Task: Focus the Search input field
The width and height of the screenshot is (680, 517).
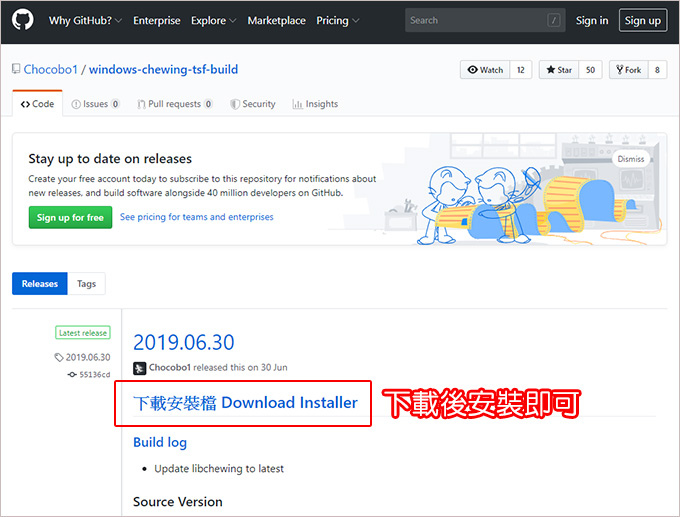Action: tap(485, 20)
